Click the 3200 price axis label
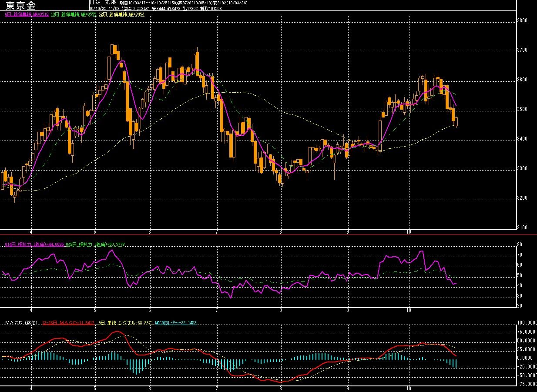Screen dimensions: 537x392 tap(522, 198)
